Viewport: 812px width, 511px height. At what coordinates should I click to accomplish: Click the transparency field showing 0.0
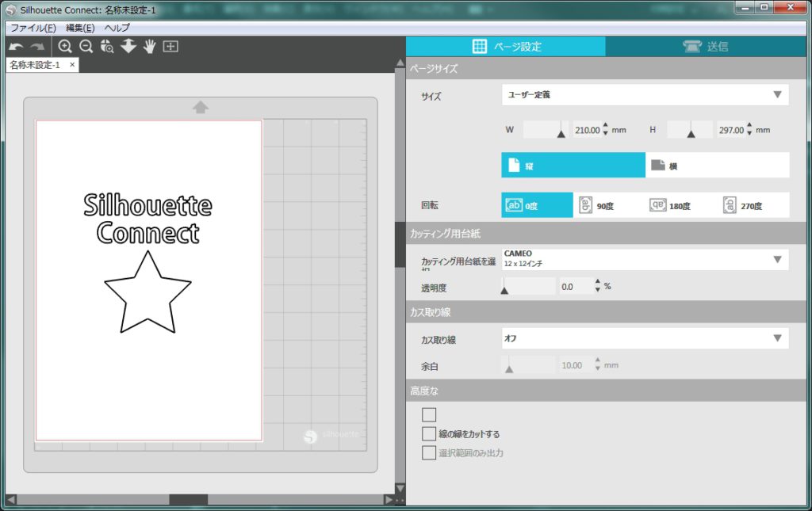576,287
